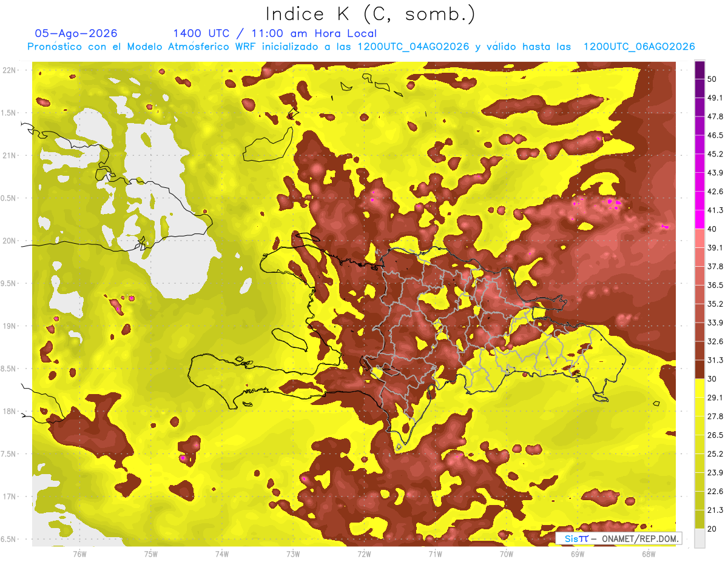Click the "8.5N" latitude axis label
The width and height of the screenshot is (728, 562).
coord(9,369)
